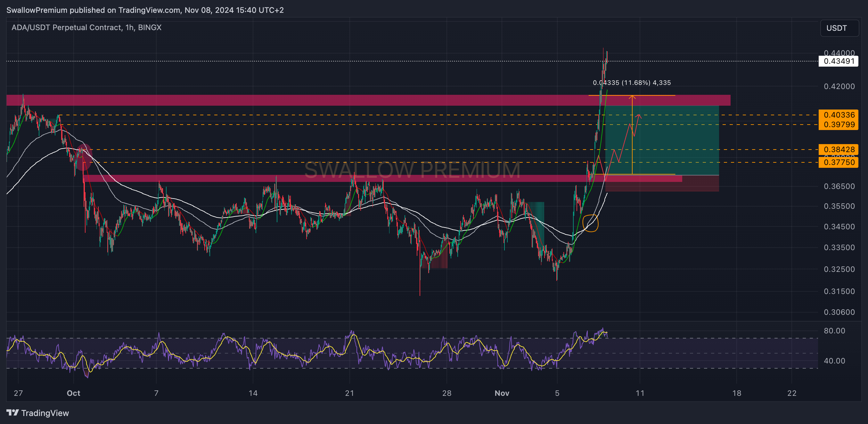Click the 21 date on time axis
The image size is (868, 424).
click(349, 393)
